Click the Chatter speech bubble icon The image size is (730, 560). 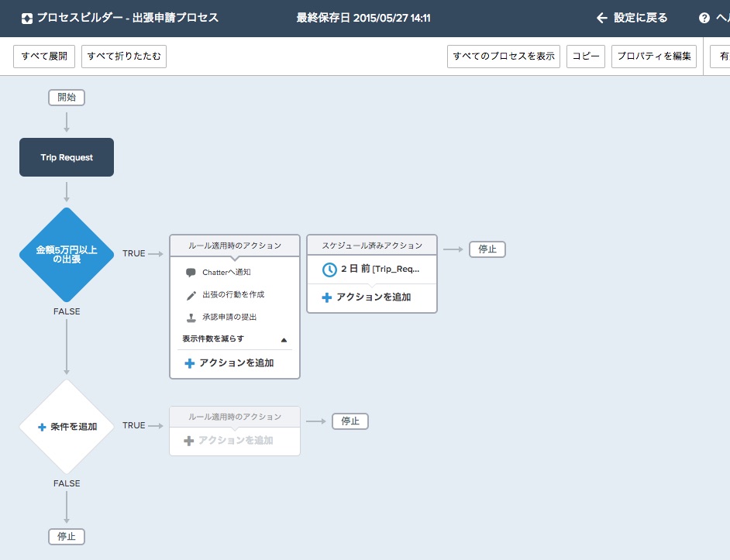pos(191,273)
